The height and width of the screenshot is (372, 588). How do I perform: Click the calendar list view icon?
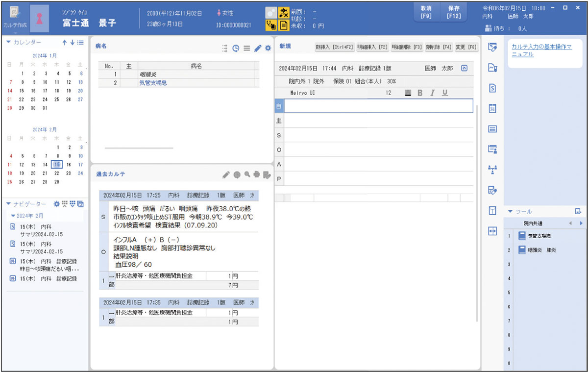(80, 42)
